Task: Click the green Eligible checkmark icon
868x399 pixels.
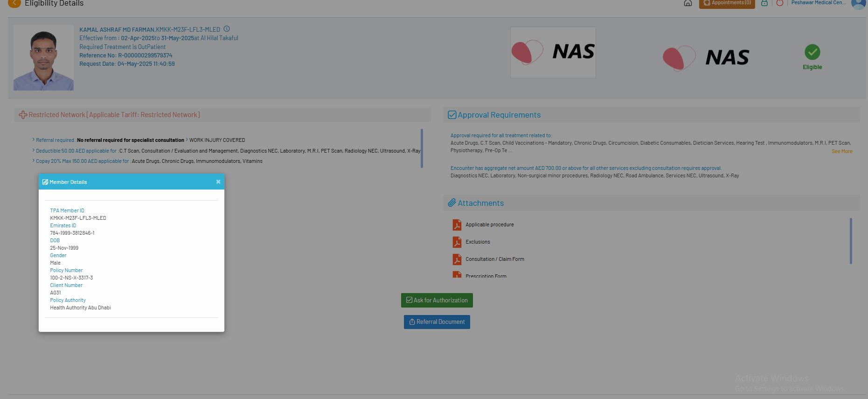Action: pos(812,52)
